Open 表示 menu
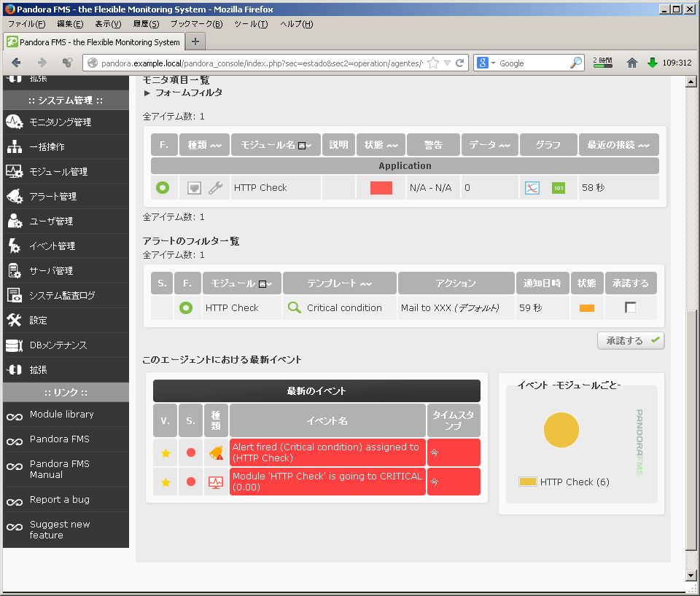This screenshot has height=596, width=700. 108,24
